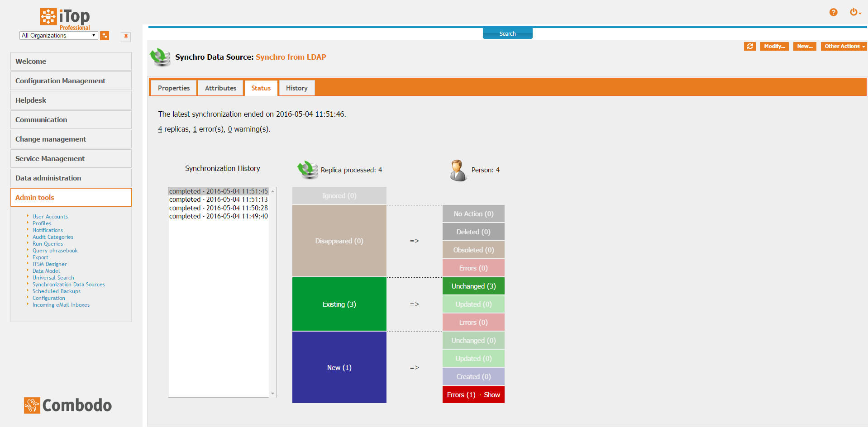
Task: Show errors in the red Errors block
Action: pyautogui.click(x=491, y=395)
